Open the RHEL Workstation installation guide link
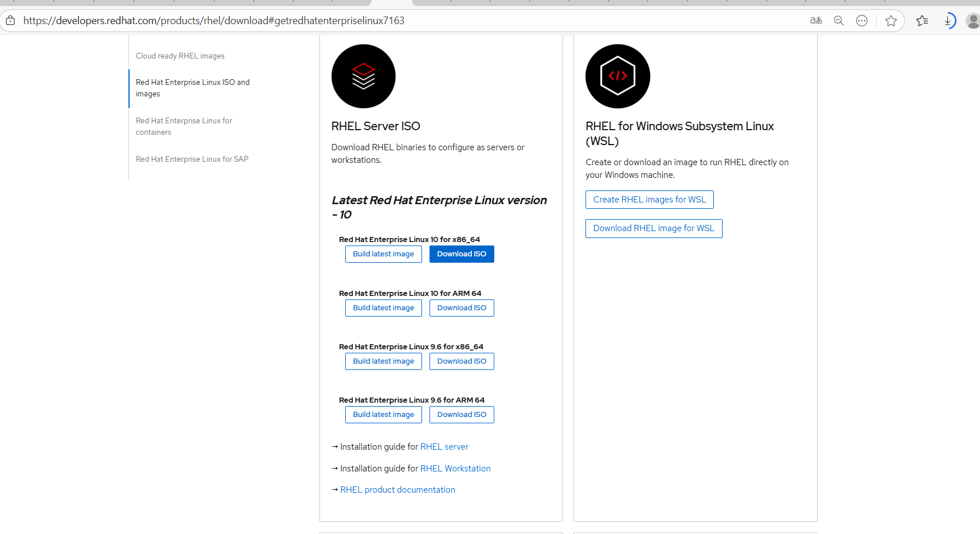 (455, 469)
